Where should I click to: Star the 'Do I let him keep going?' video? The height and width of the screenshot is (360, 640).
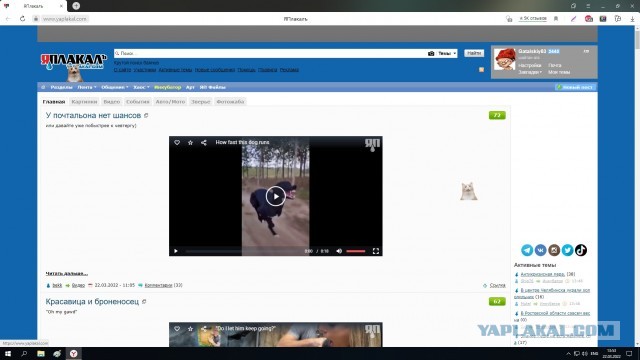[190, 329]
